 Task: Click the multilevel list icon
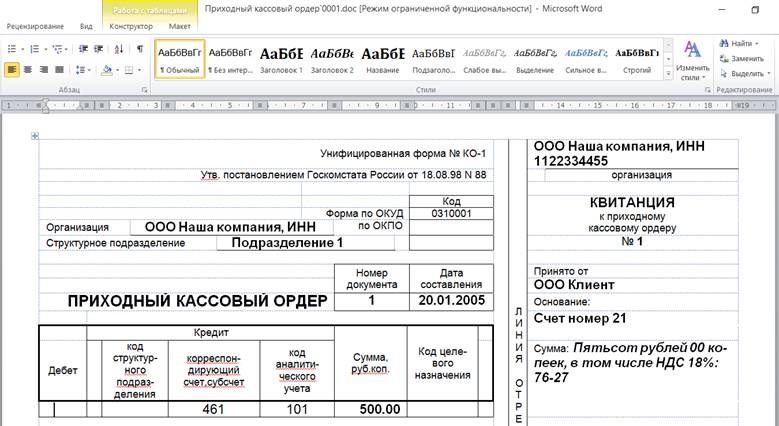tap(57, 49)
